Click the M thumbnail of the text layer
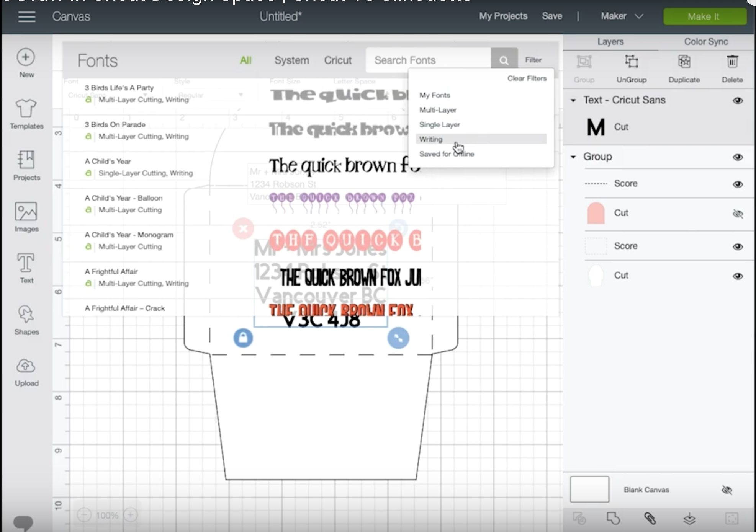 [596, 127]
